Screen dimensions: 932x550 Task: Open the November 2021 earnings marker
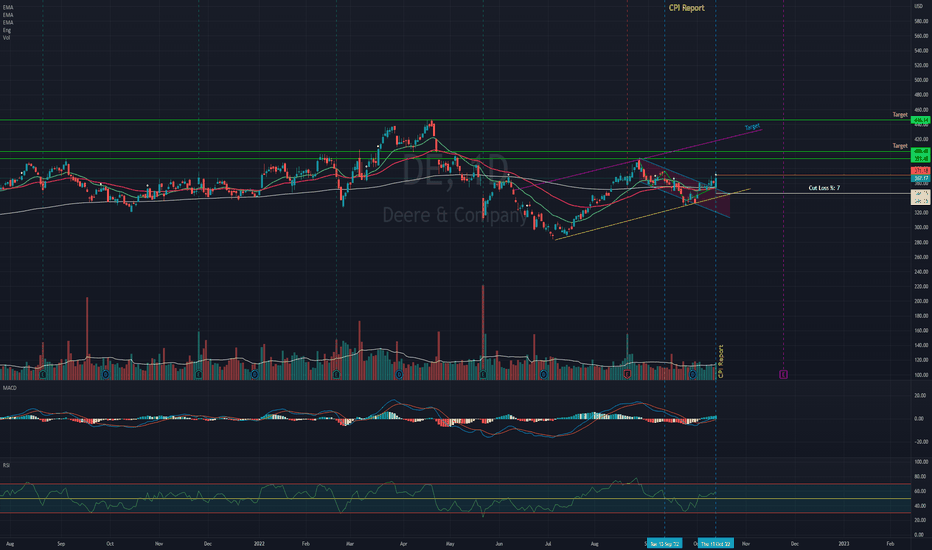click(199, 375)
